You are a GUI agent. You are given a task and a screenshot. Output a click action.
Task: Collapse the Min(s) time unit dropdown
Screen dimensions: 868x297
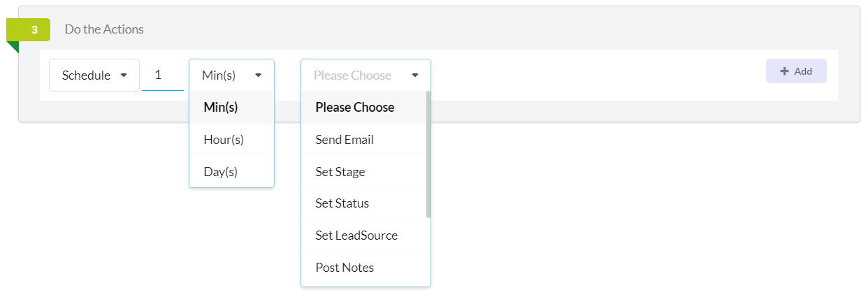pyautogui.click(x=231, y=75)
